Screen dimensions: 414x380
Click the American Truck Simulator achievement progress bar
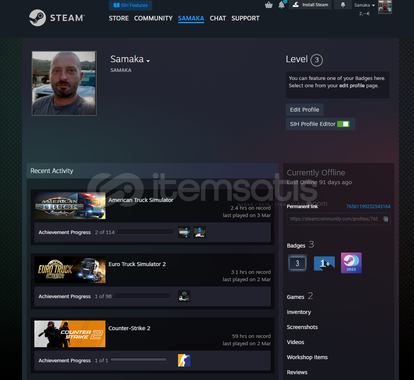[x=145, y=232]
